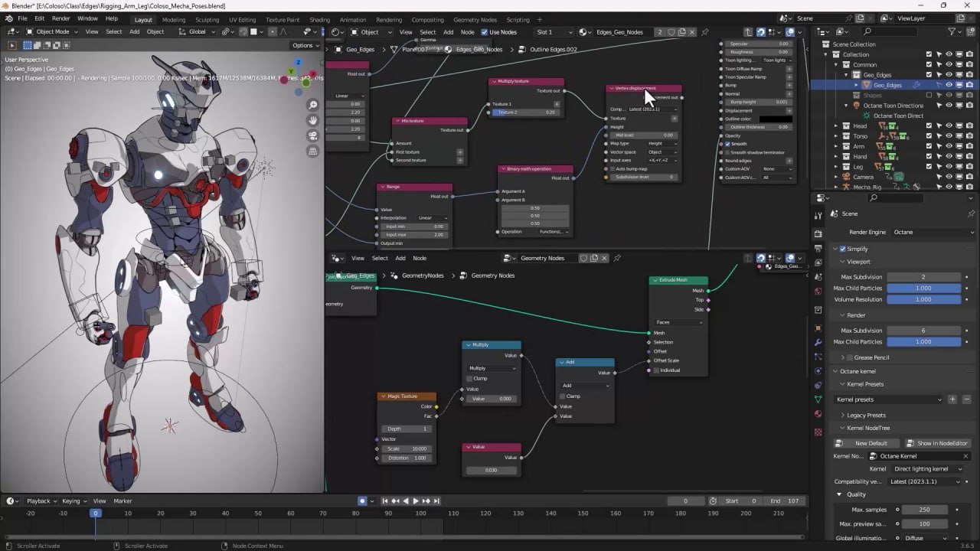
Task: Click the transform pivot point icon
Action: click(227, 31)
